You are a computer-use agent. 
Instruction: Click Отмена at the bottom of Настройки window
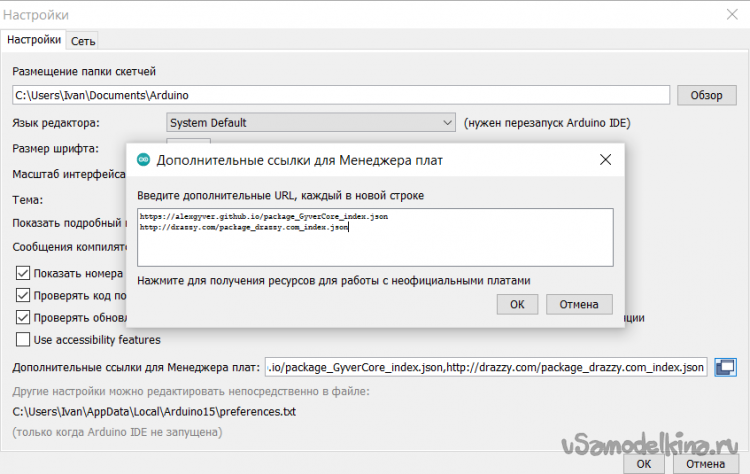(706, 464)
